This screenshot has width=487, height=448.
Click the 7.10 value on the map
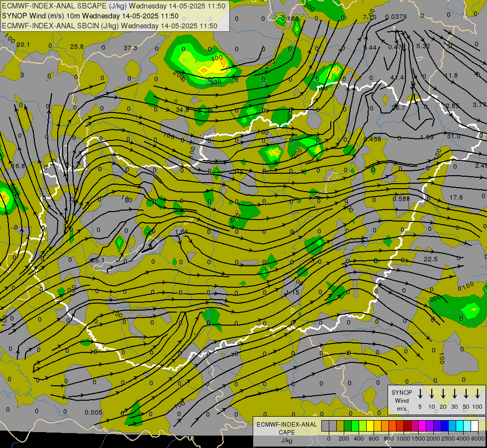[x=369, y=17]
